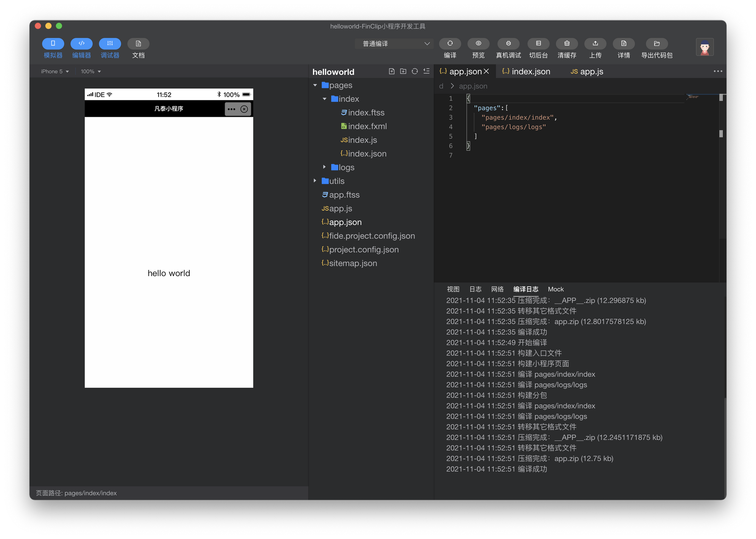The width and height of the screenshot is (756, 539).
Task: Collapse the pages folder
Action: [315, 85]
